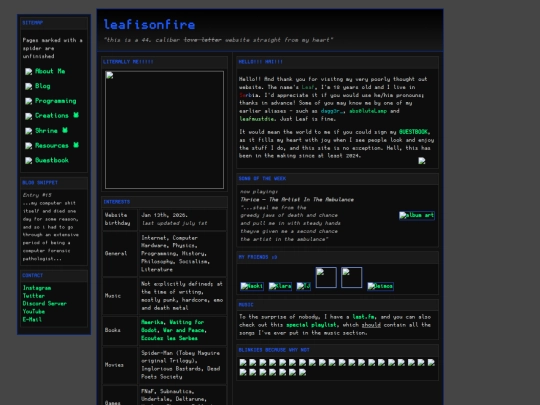Click the leafmustdie alias text
Image resolution: width=540 pixels, height=405 pixels.
257,119
